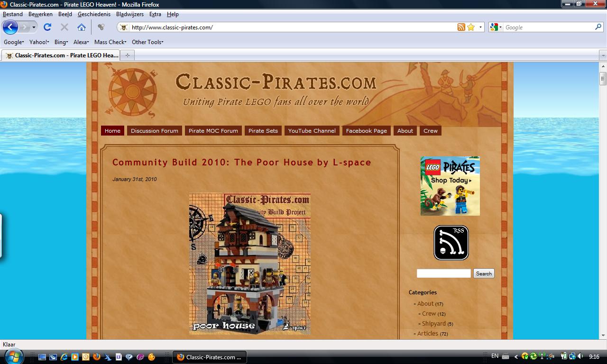
Task: Click the EN language indicator in the taskbar
Action: 495,356
